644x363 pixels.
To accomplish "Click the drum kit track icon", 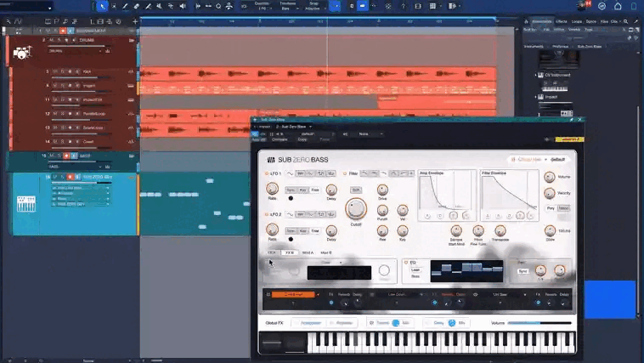I will tap(22, 52).
